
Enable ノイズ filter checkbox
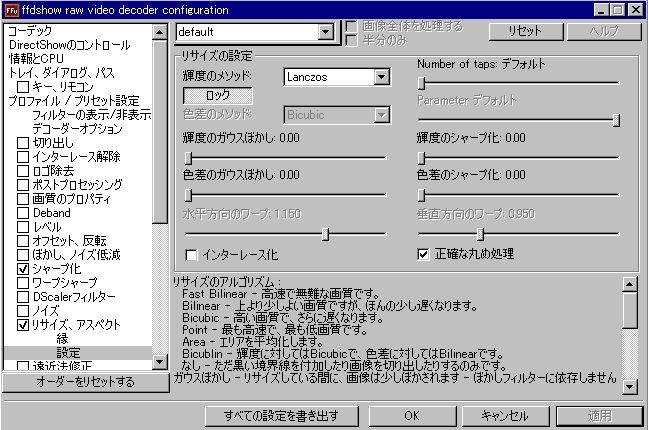point(23,311)
